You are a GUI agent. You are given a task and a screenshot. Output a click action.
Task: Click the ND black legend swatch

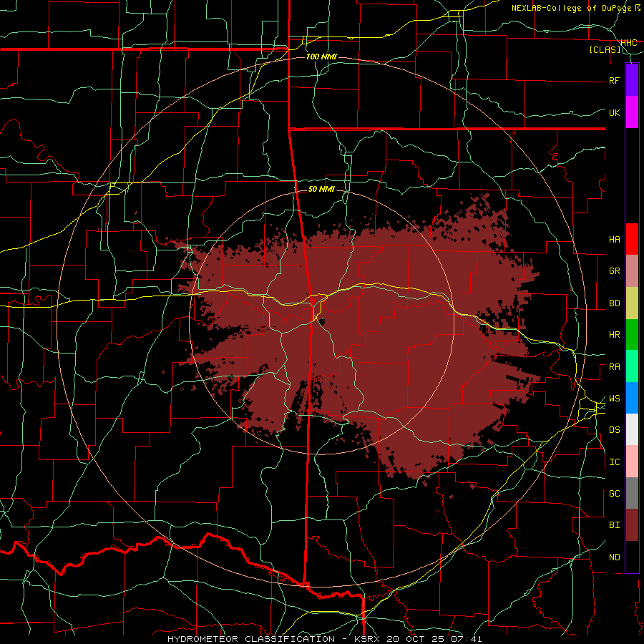[x=632, y=557]
